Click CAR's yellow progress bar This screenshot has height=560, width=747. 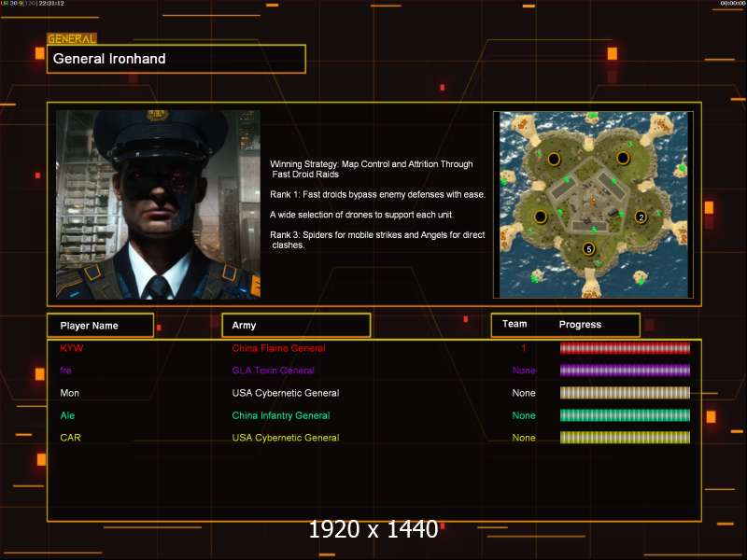625,438
